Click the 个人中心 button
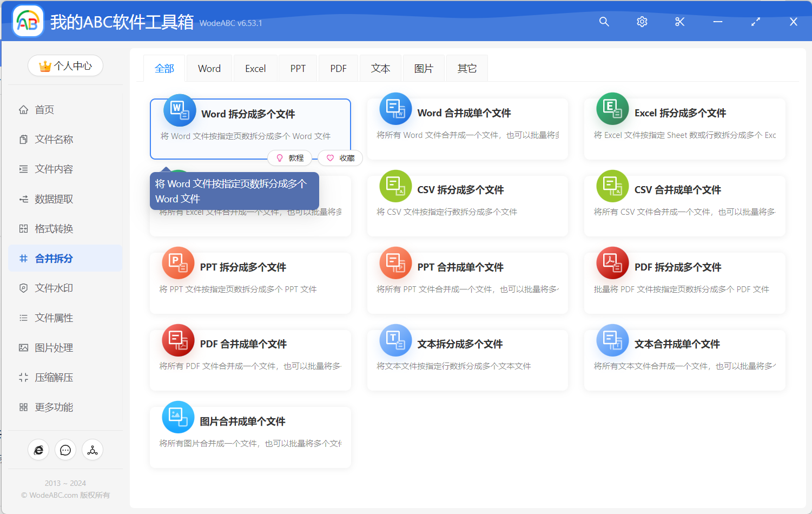812x514 pixels. 65,65
